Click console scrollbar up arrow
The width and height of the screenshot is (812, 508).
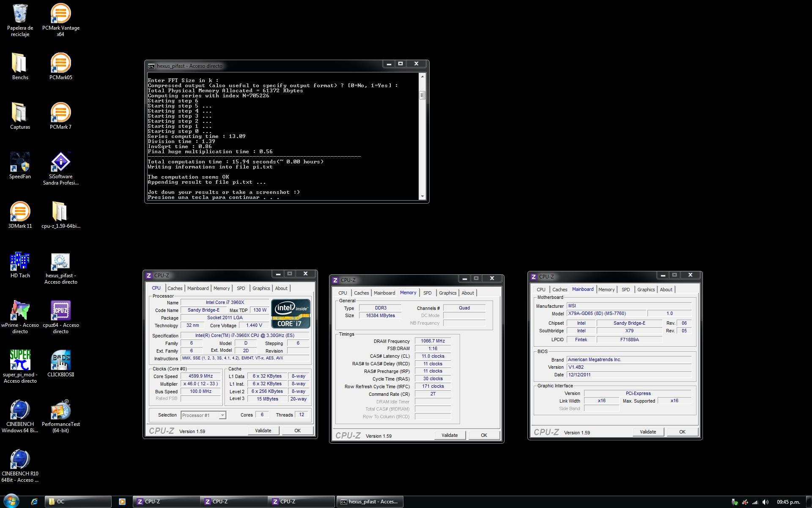(x=422, y=77)
